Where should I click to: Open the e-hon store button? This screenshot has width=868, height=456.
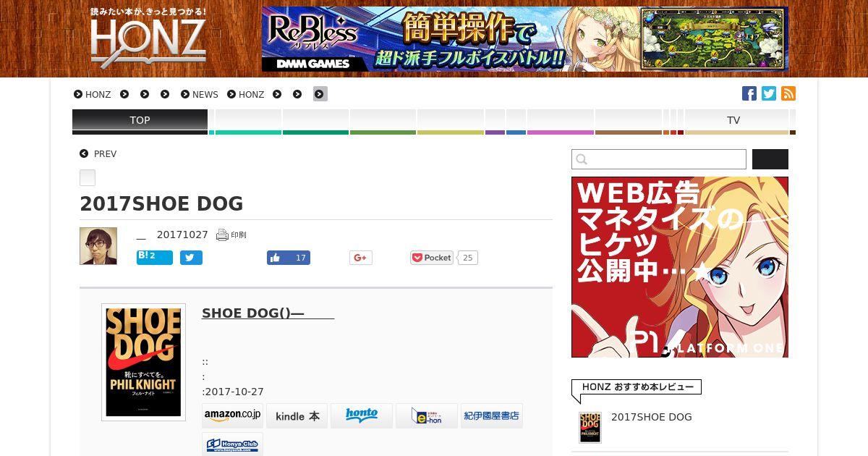(427, 415)
